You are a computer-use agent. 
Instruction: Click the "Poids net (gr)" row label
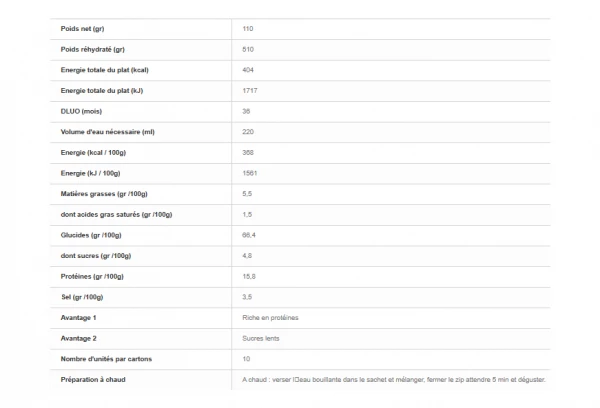83,28
